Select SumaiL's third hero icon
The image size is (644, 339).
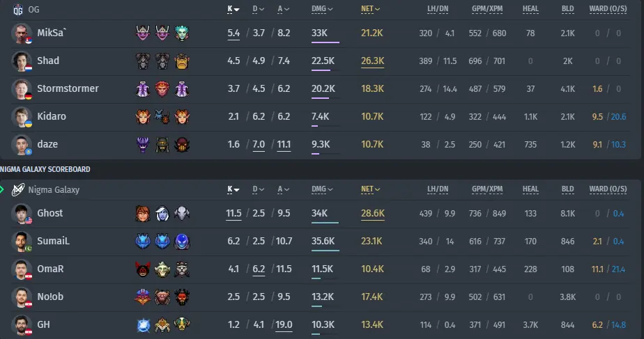[182, 242]
